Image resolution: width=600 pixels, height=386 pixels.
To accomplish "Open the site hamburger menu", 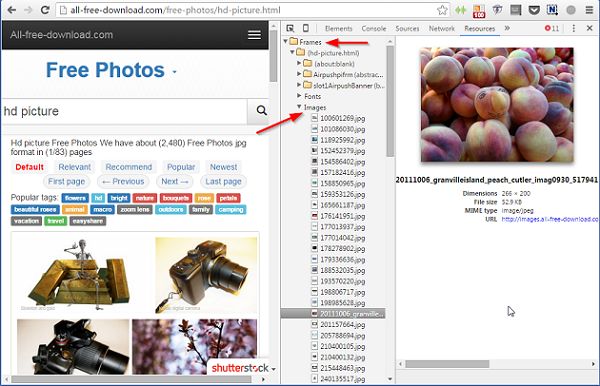I will [254, 35].
